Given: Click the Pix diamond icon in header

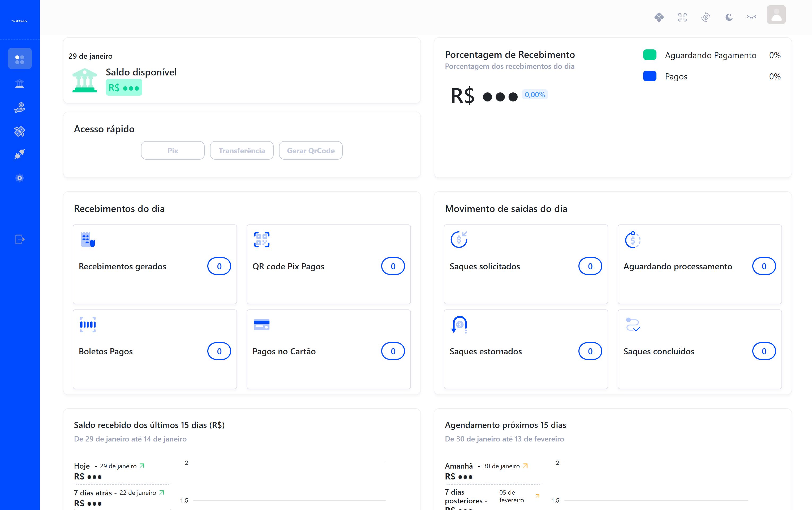Looking at the screenshot, I should point(659,17).
